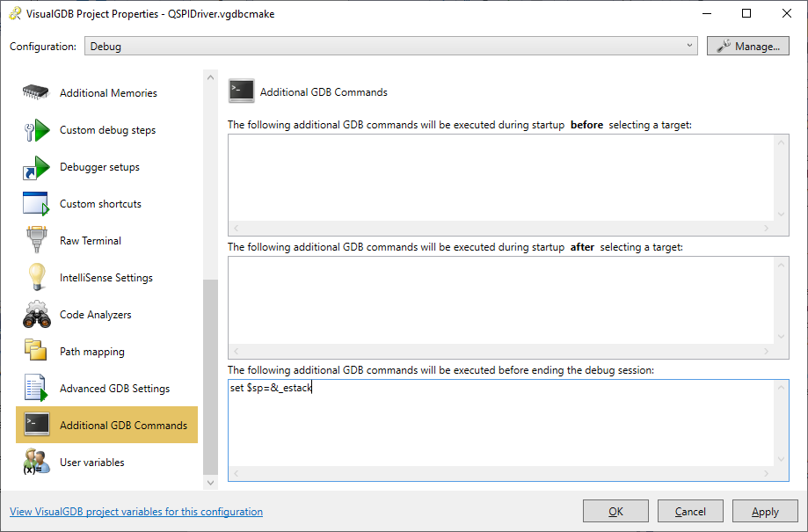The width and height of the screenshot is (808, 532).
Task: Open IntelliSense Settings page
Action: coord(106,277)
